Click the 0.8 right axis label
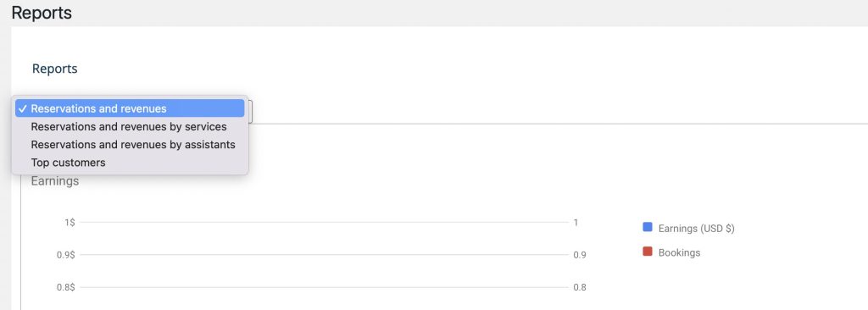This screenshot has height=310, width=868. (580, 287)
